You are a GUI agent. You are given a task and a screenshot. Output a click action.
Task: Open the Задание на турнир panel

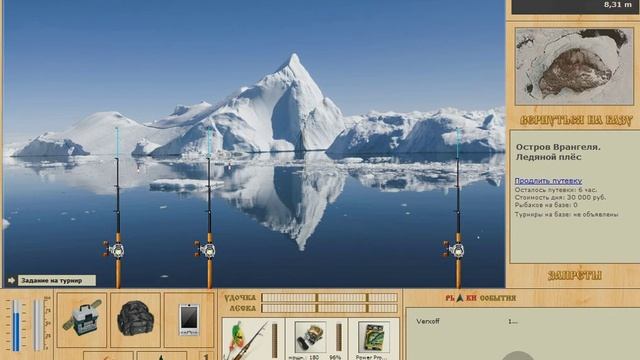(57, 280)
